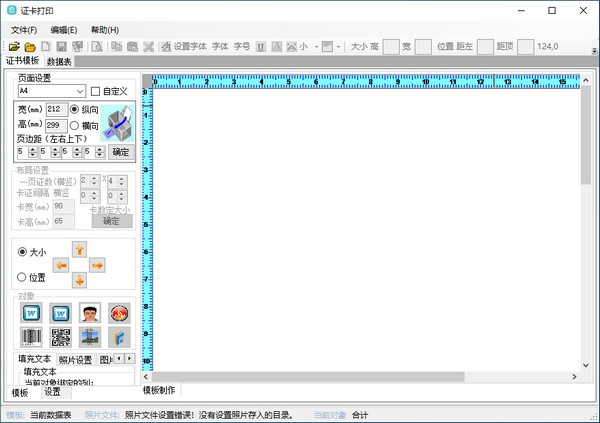Click the canvas scroll-right arrow
This screenshot has width=600, height=423.
574,377
